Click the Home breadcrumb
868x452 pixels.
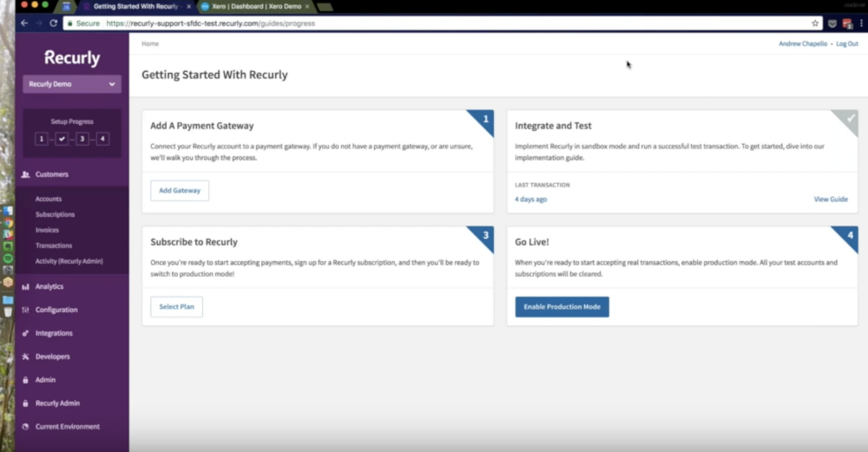[150, 43]
